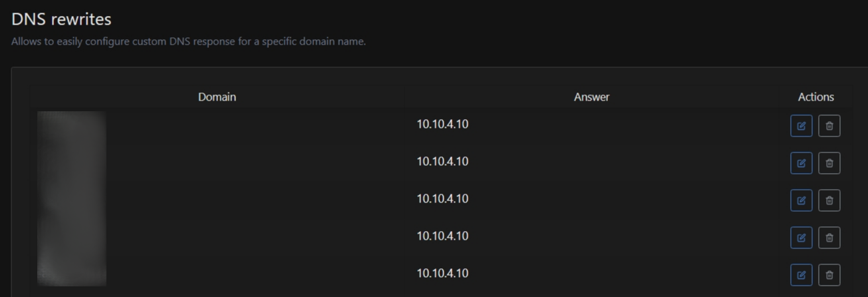Edit the first DNS rewrite entry
The width and height of the screenshot is (868, 297).
click(801, 126)
